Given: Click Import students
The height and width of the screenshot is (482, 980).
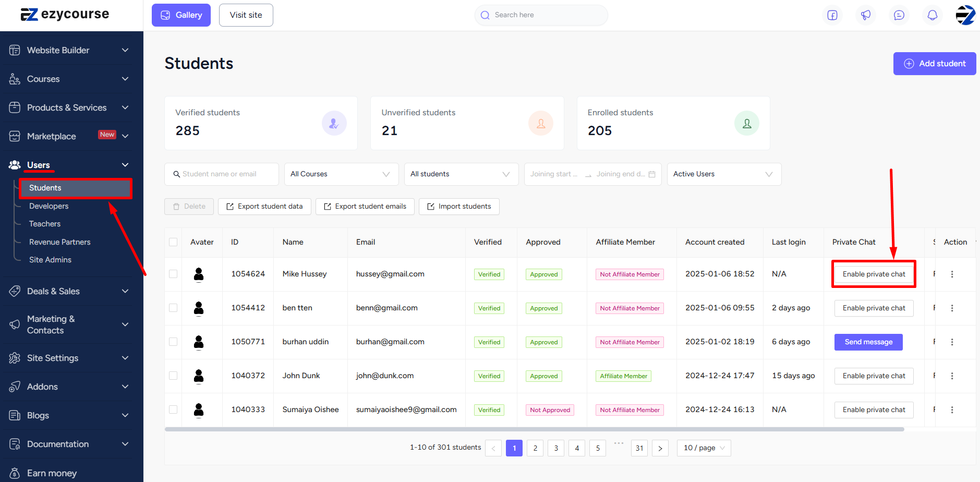Looking at the screenshot, I should 459,207.
